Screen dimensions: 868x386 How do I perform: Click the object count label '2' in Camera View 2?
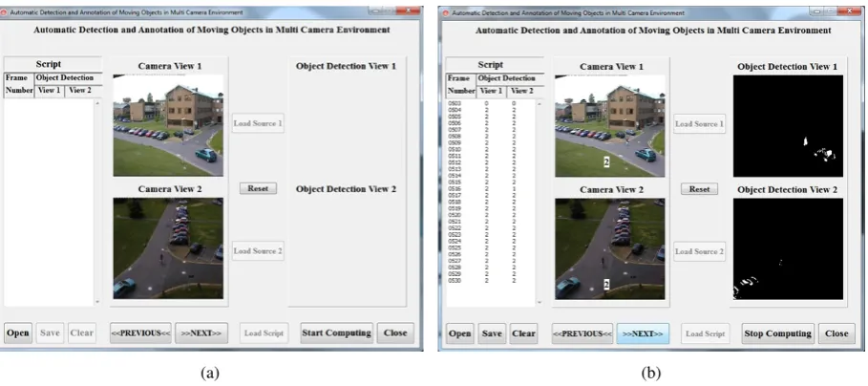(606, 284)
